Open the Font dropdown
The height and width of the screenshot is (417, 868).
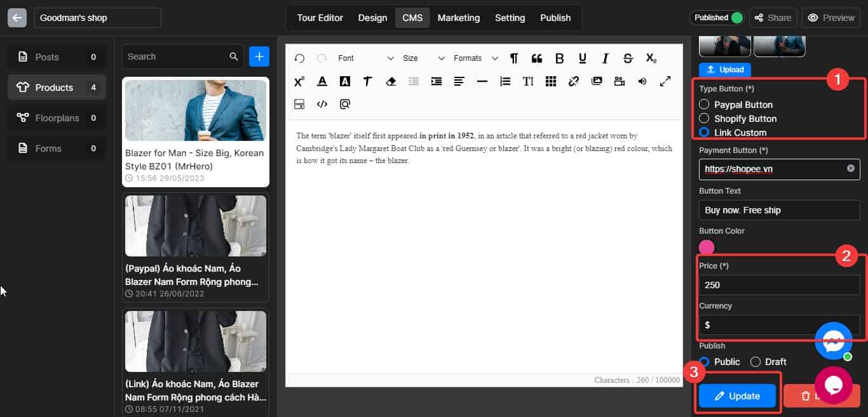366,58
